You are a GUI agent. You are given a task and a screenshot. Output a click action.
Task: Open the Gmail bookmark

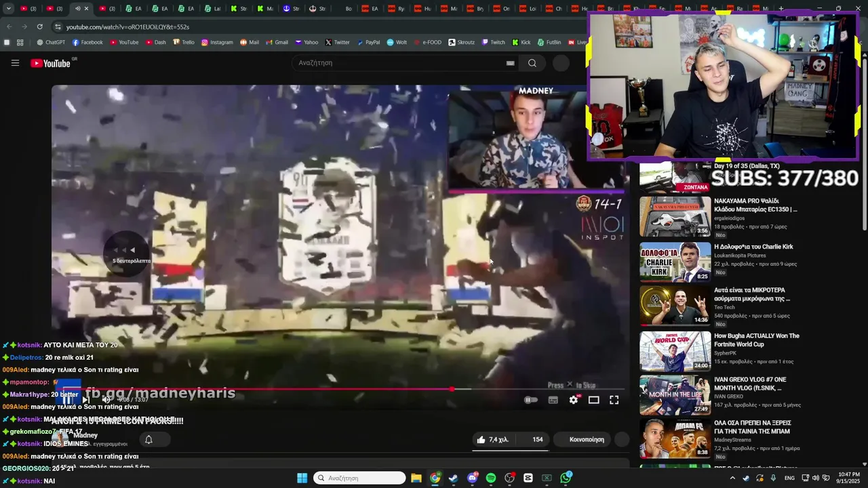(x=277, y=42)
